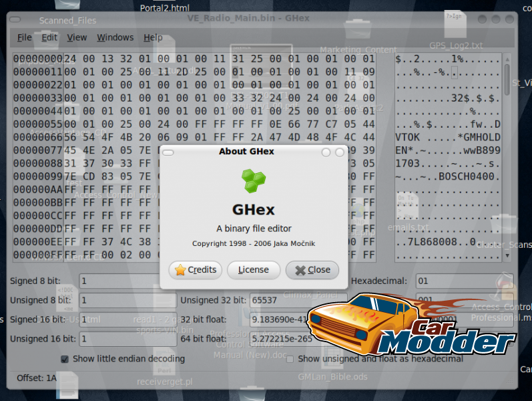Open the Help menu
The width and height of the screenshot is (532, 401).
[x=153, y=37]
